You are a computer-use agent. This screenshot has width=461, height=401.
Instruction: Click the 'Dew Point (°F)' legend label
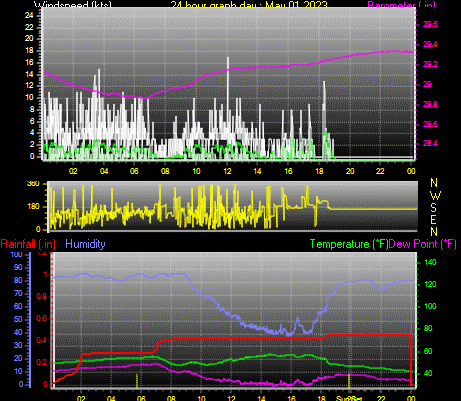click(x=423, y=244)
